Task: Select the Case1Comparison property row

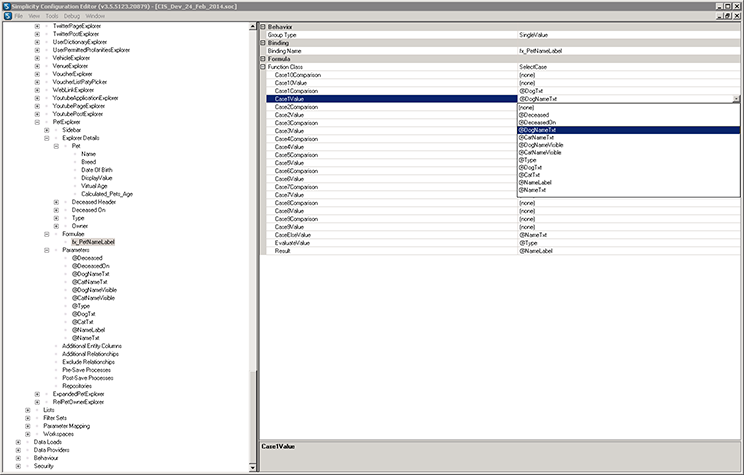Action: (503, 91)
